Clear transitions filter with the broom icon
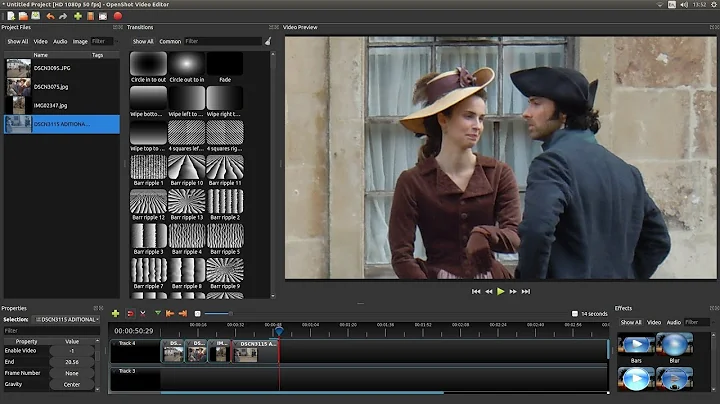Screen dimensions: 720x404 pyautogui.click(x=268, y=41)
